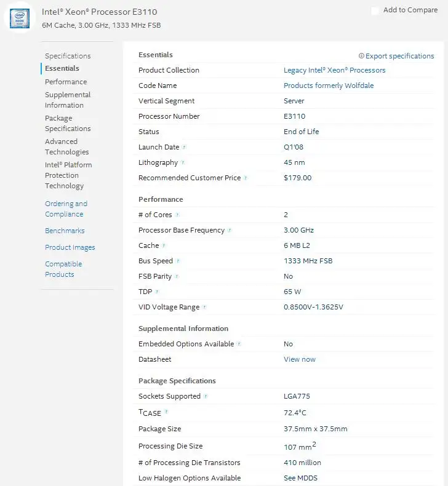This screenshot has height=486, width=448.
Task: Open Sockets Supported info icon
Action: (206, 396)
